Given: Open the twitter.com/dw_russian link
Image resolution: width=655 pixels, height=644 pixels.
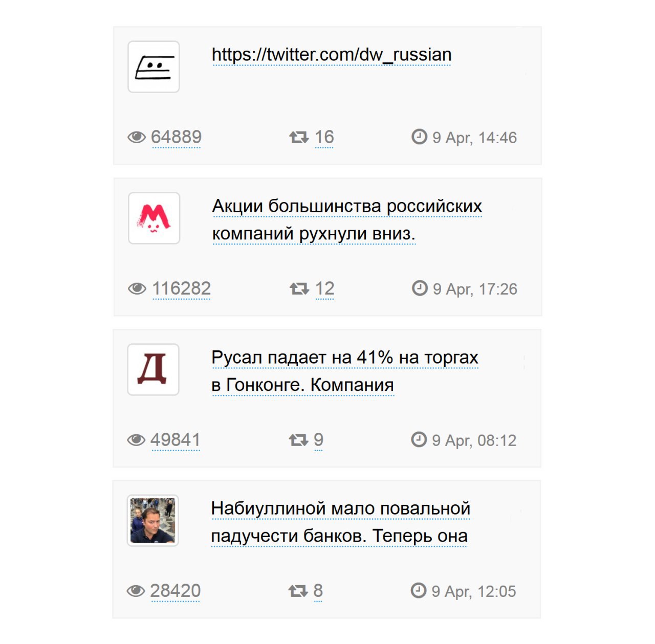Looking at the screenshot, I should 331,55.
